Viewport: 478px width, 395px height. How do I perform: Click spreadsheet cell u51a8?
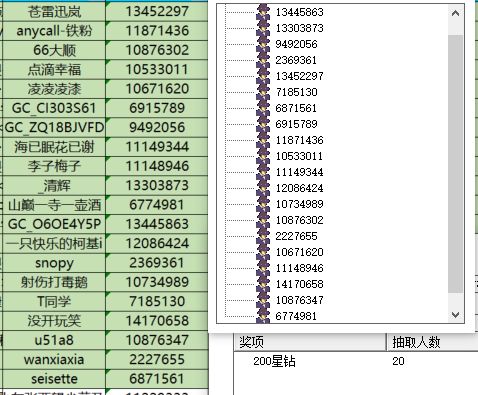[54, 340]
